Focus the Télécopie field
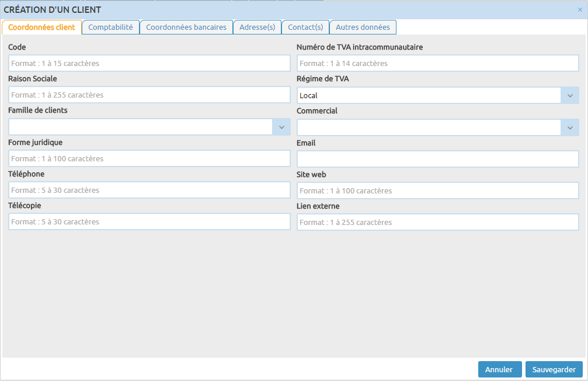588x381 pixels. (x=149, y=221)
